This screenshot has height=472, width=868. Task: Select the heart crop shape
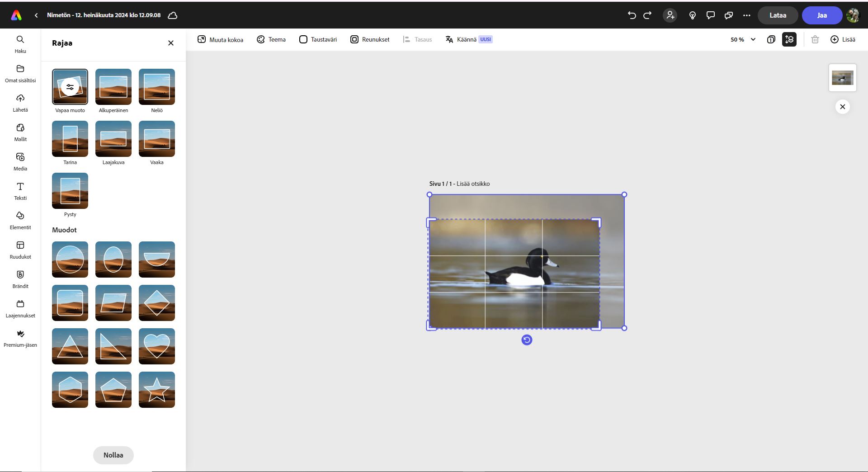point(156,346)
